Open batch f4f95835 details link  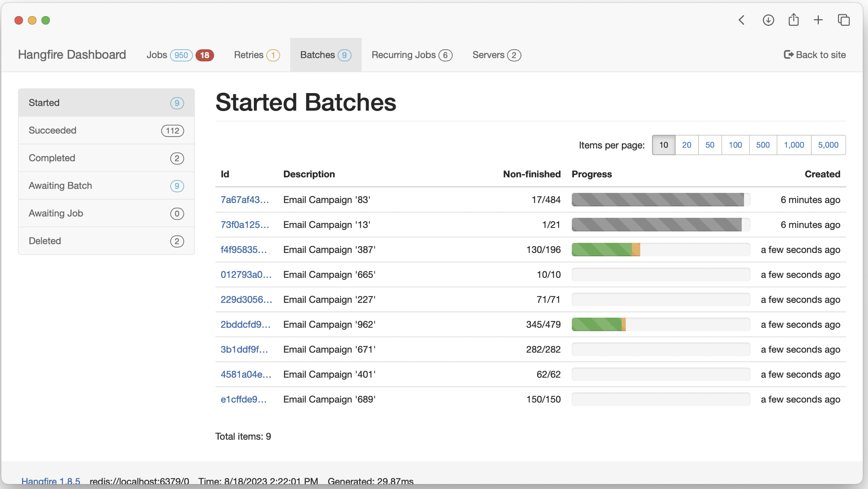point(244,249)
